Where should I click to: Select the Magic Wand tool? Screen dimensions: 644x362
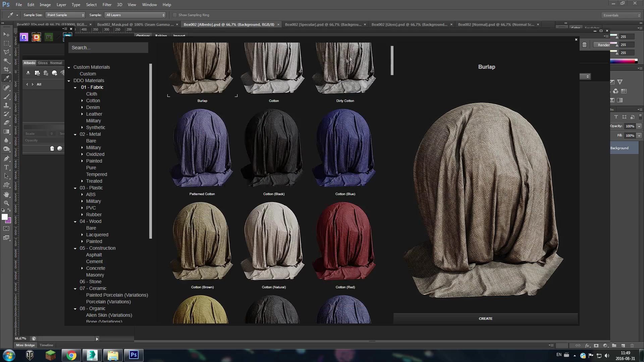click(x=6, y=61)
